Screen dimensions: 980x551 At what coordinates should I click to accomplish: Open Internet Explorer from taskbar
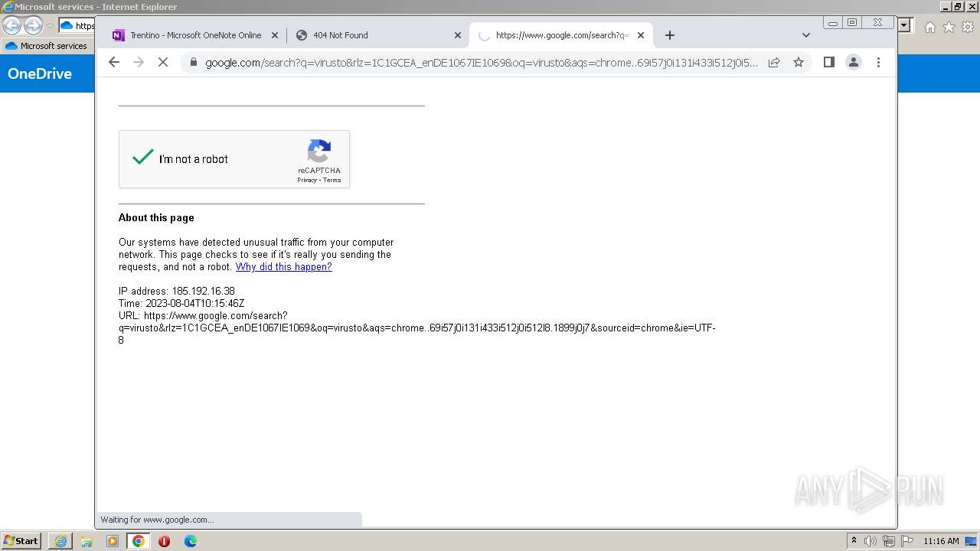coord(60,541)
